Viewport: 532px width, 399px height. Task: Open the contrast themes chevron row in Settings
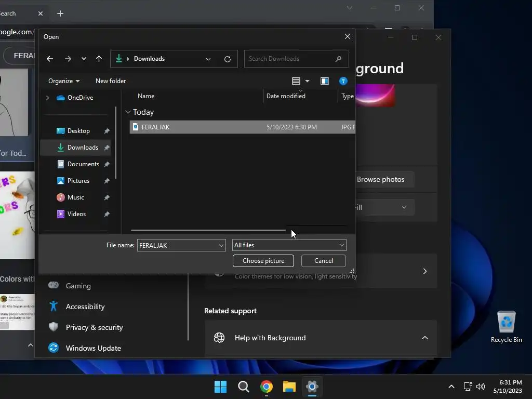click(425, 271)
